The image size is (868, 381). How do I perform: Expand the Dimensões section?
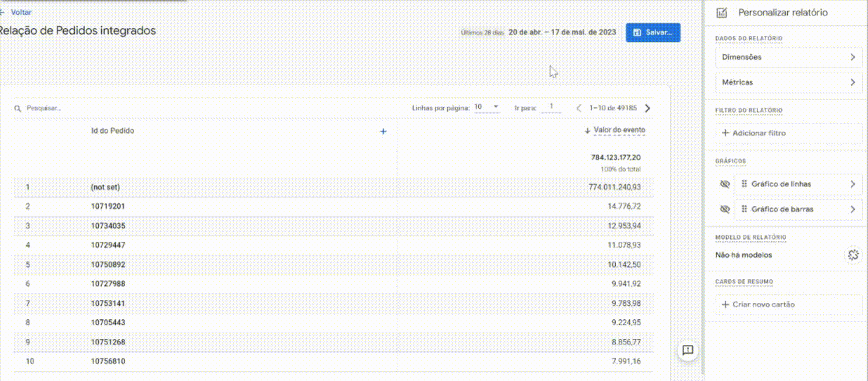tap(788, 58)
